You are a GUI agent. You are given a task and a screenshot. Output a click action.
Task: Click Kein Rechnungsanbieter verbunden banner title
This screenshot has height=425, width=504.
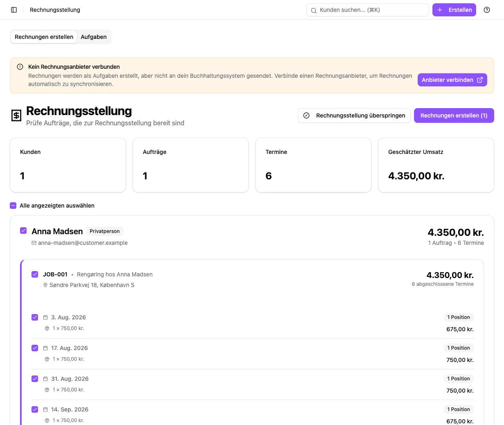pos(74,67)
